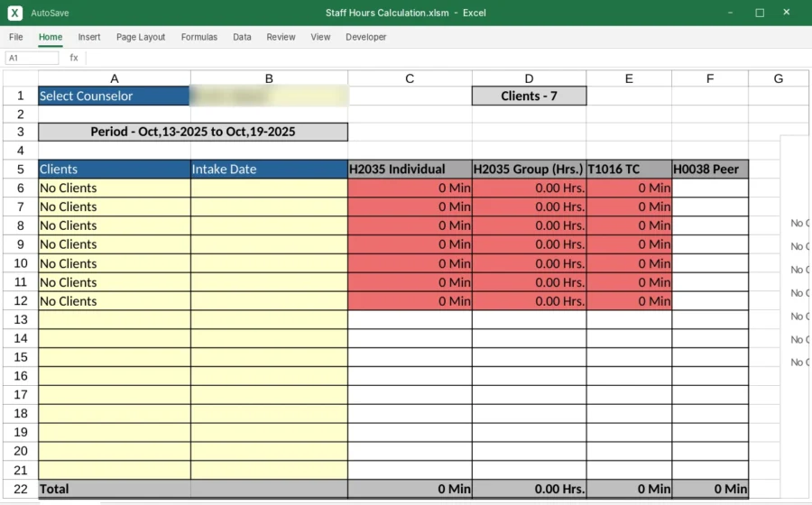The image size is (812, 505).
Task: Select row 1 header
Action: pyautogui.click(x=21, y=96)
